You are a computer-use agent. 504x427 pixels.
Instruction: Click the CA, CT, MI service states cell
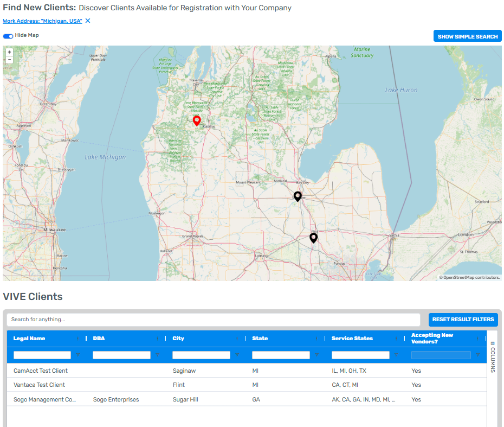pyautogui.click(x=345, y=385)
